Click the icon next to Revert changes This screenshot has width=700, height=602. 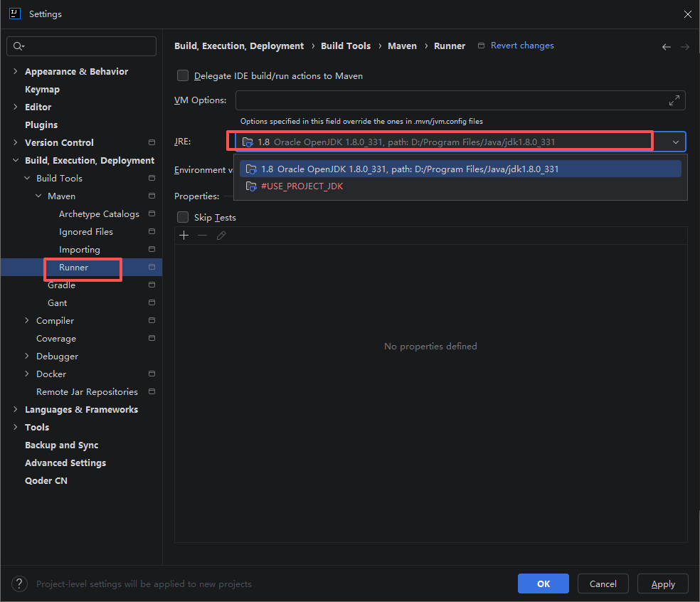(x=481, y=46)
